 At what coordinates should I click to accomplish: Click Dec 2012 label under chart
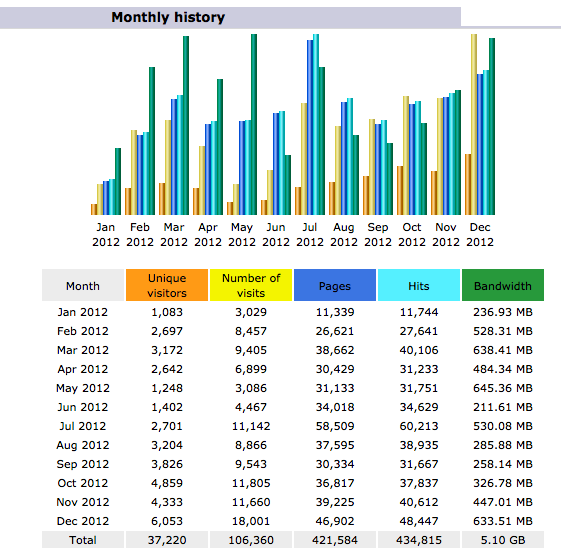[x=480, y=235]
